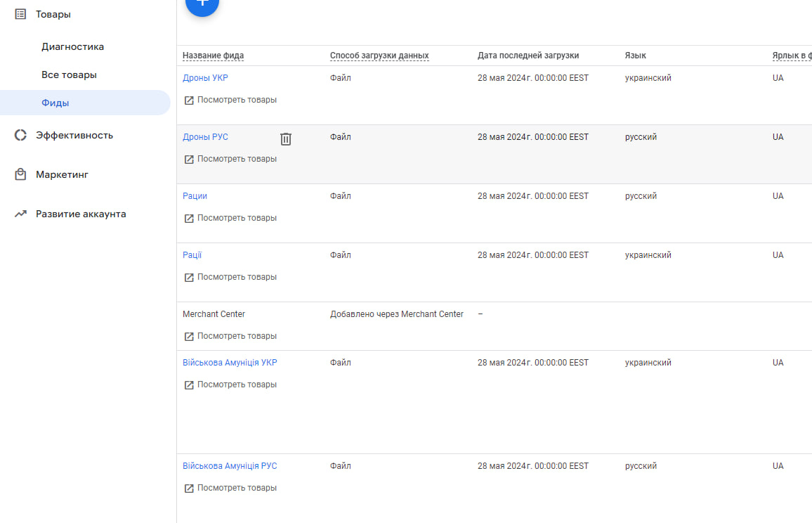The image size is (812, 523).
Task: Open the Рации feed link
Action: tap(195, 196)
